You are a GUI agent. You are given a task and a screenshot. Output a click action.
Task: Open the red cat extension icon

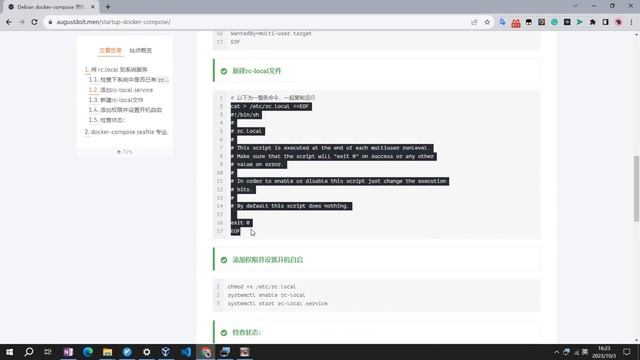pos(516,22)
